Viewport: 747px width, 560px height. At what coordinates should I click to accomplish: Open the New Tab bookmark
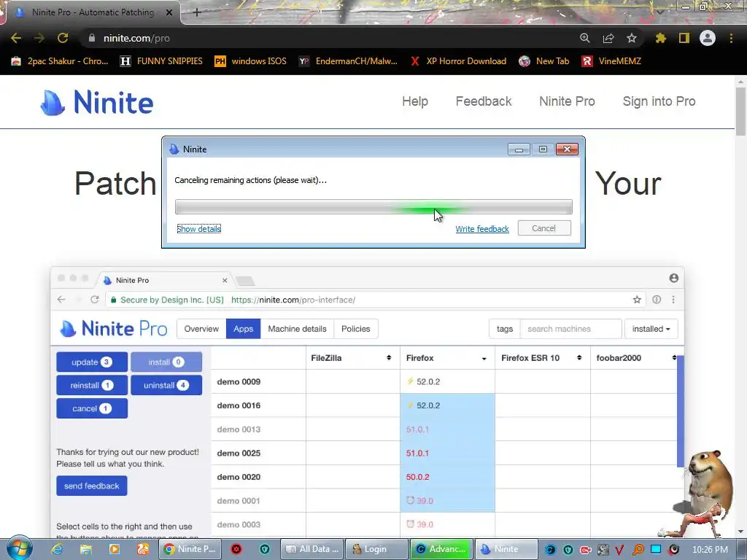click(544, 61)
